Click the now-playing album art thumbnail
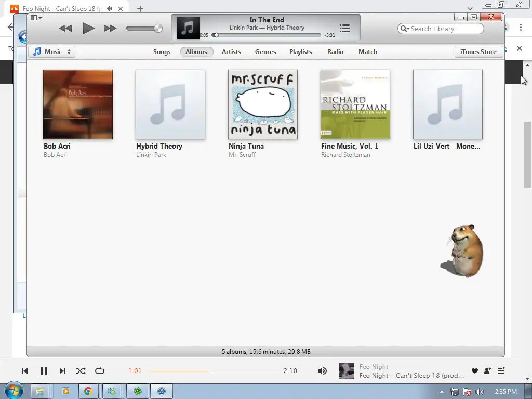This screenshot has width=532, height=399. pos(188,29)
